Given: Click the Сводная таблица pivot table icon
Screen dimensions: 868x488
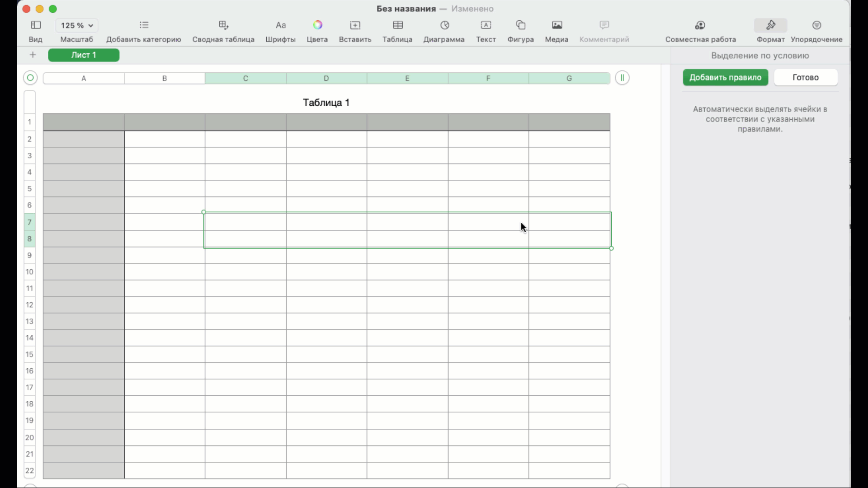Looking at the screenshot, I should click(x=223, y=25).
